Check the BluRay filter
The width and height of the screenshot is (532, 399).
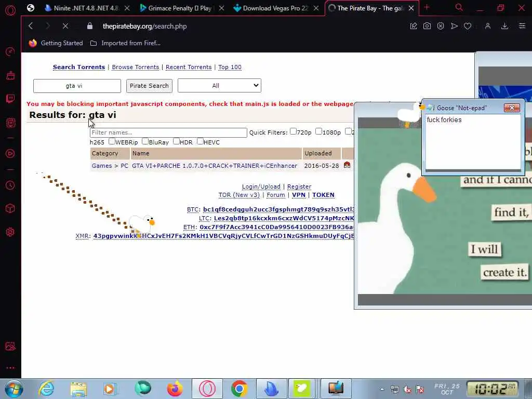[145, 141]
